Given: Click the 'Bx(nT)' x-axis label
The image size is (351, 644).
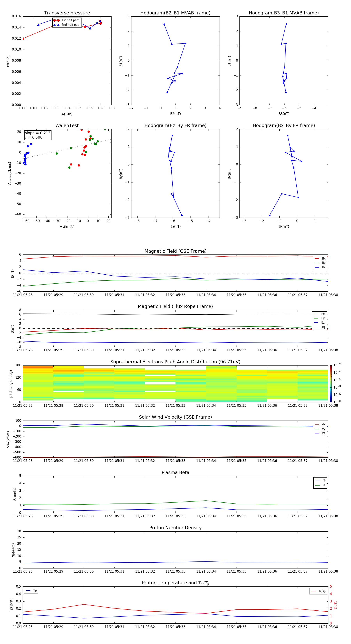Looking at the screenshot, I should pos(284,227).
